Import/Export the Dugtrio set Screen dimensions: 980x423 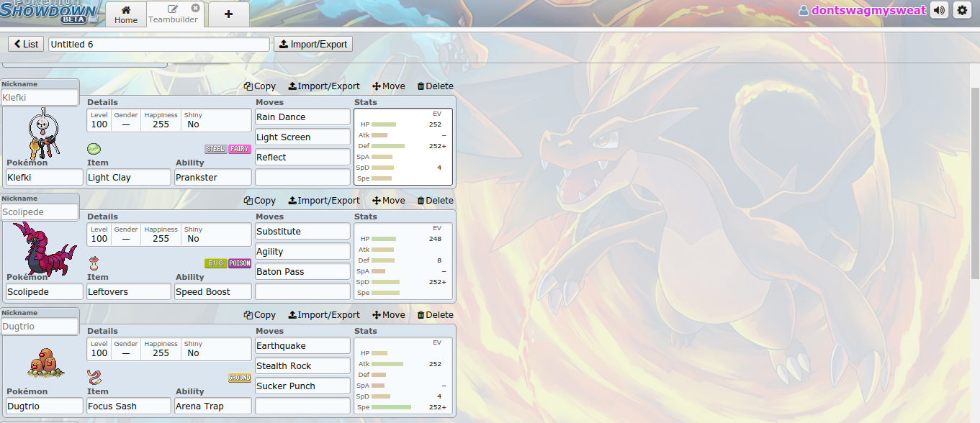(x=324, y=314)
